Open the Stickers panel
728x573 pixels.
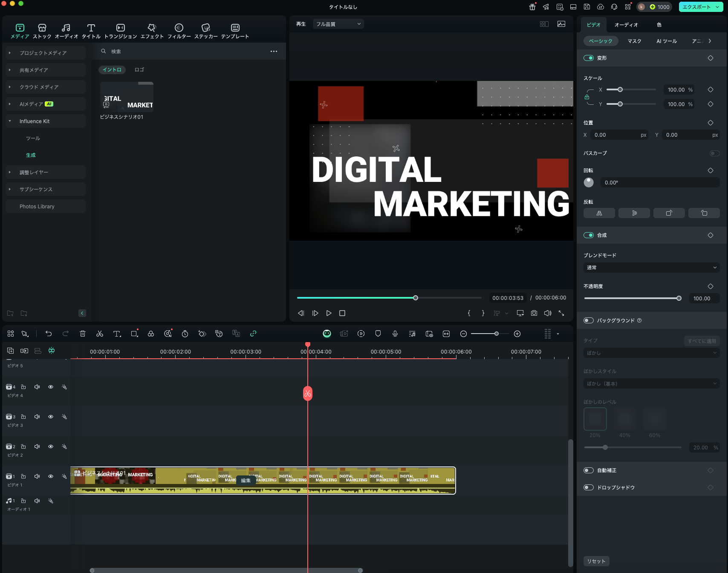[206, 31]
